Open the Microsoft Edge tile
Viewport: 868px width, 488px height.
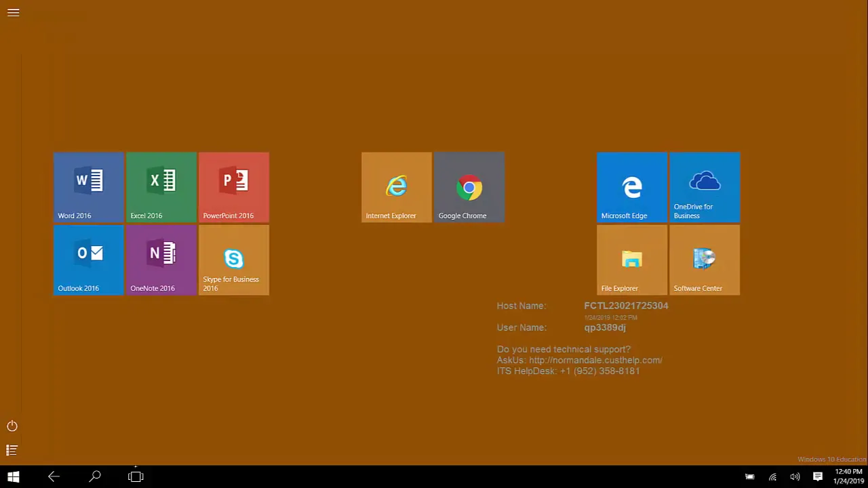click(x=632, y=187)
